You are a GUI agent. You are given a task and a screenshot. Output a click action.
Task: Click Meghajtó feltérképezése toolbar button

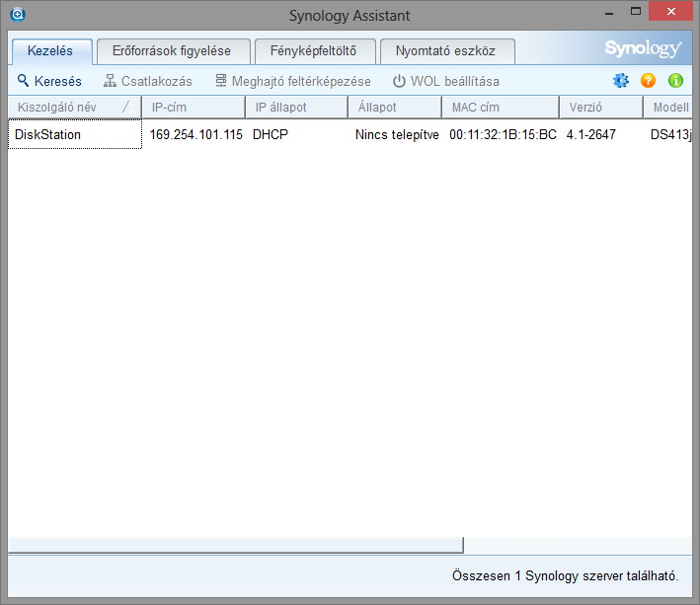(x=293, y=81)
